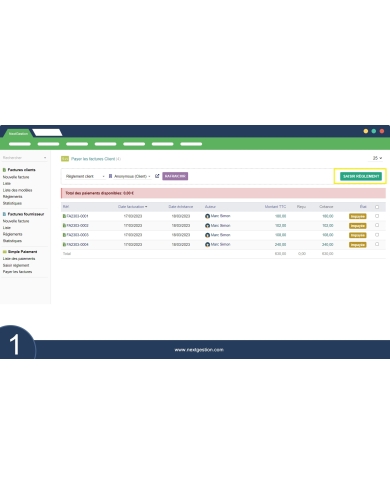Click the Impayée badge in the FA2303-0005 row
390x484 pixels.
click(358, 235)
